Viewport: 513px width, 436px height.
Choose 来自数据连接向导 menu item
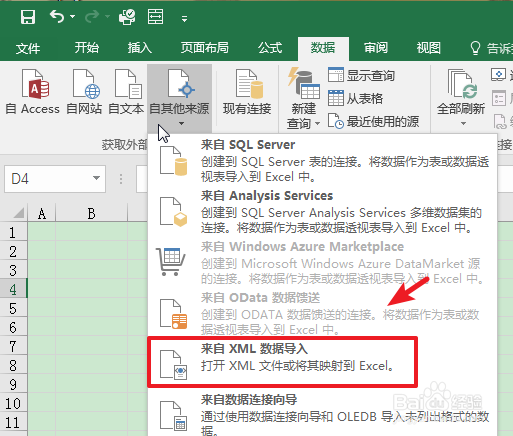(322, 413)
